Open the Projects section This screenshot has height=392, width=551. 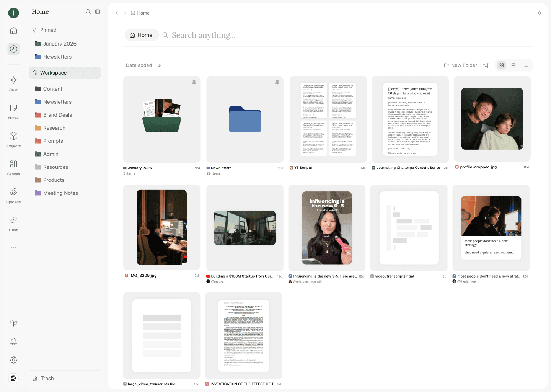coord(13,139)
